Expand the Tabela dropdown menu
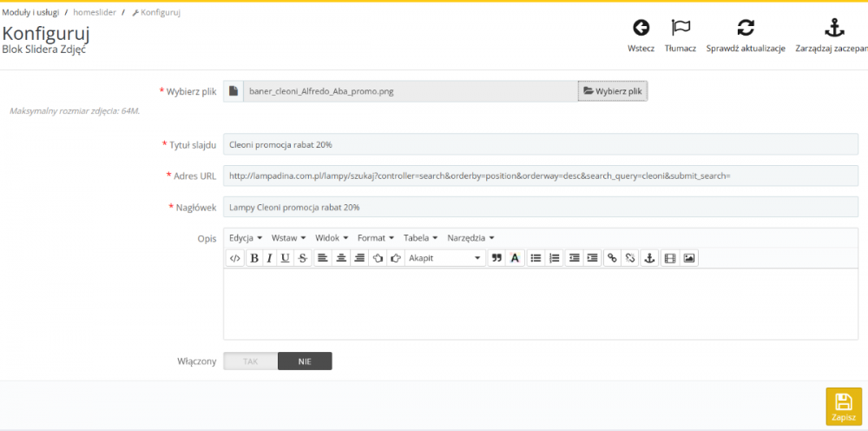This screenshot has height=431, width=868. click(420, 237)
